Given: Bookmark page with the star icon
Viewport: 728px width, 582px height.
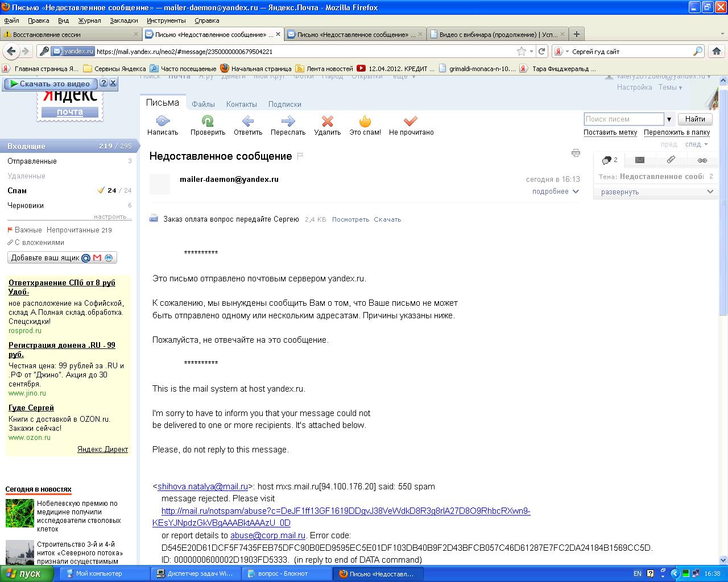Looking at the screenshot, I should click(x=521, y=51).
